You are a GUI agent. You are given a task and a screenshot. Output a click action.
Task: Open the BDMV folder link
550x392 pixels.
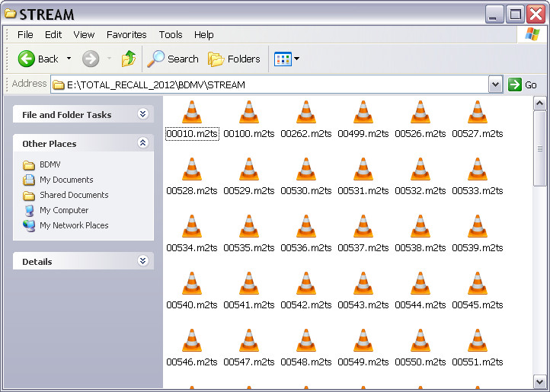pyautogui.click(x=42, y=164)
